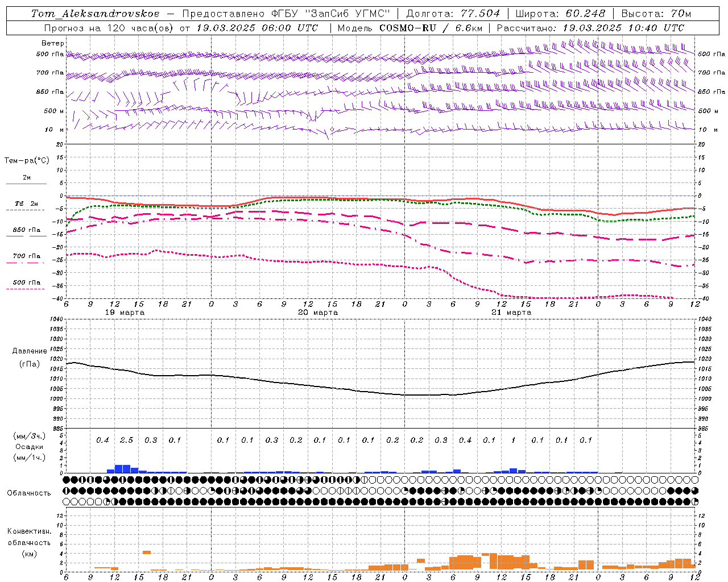Click the 21 марта date label
The image size is (728, 582).
(x=511, y=313)
